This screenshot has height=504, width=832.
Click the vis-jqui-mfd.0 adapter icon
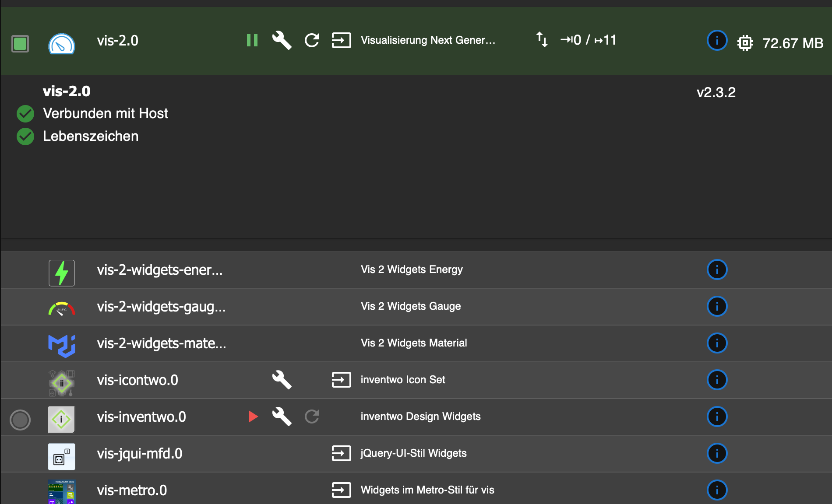coord(61,457)
